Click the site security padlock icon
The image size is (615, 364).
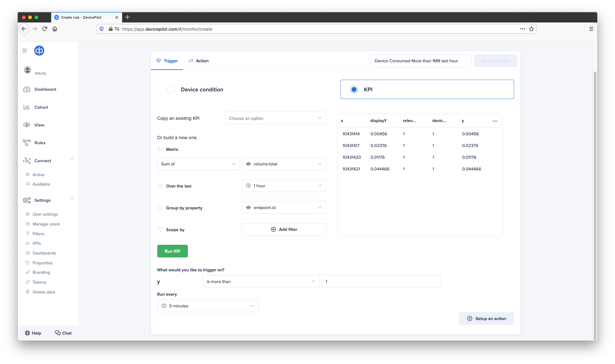111,29
